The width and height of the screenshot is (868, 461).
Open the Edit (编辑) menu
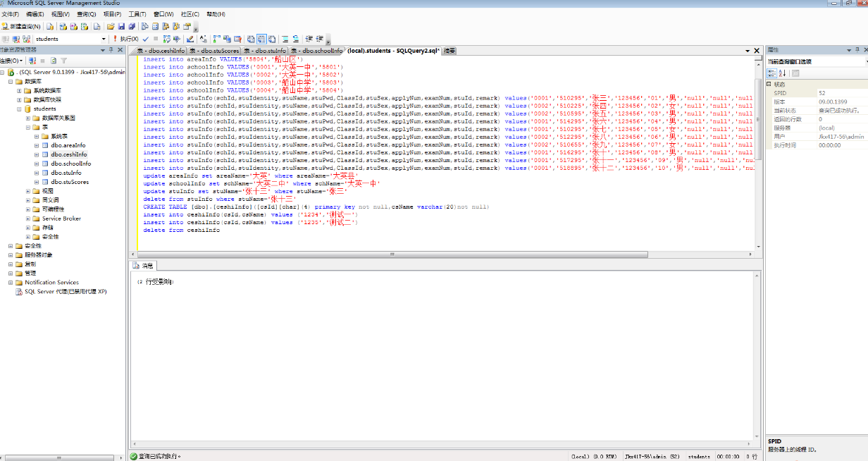pyautogui.click(x=34, y=14)
